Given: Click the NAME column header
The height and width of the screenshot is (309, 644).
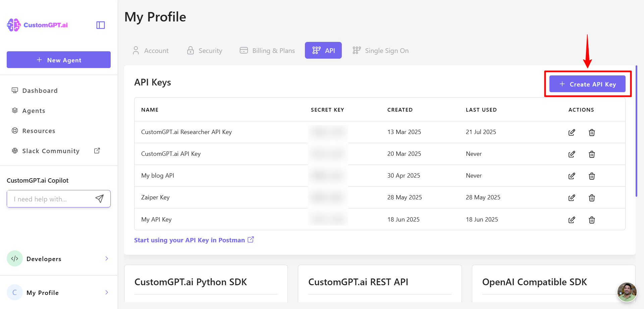Looking at the screenshot, I should (x=150, y=110).
